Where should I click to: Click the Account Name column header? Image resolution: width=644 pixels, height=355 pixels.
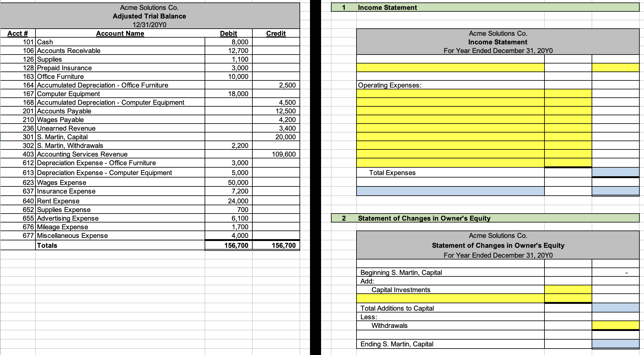coord(120,33)
